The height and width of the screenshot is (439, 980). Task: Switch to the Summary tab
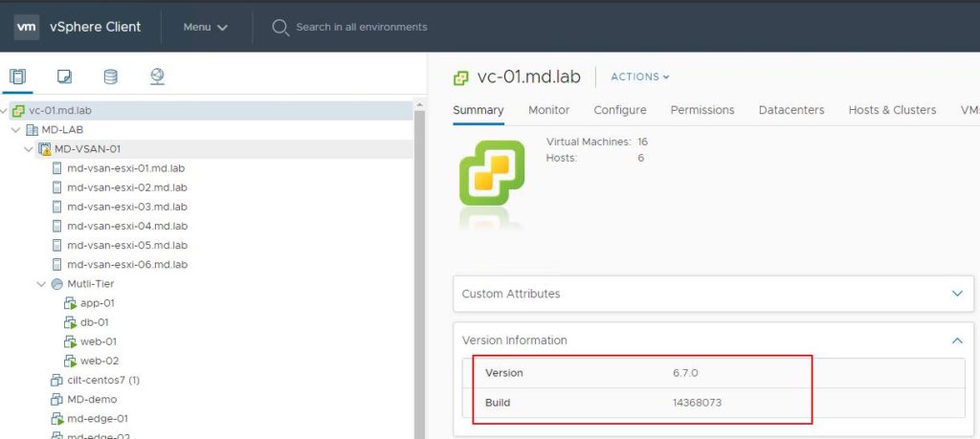point(479,110)
